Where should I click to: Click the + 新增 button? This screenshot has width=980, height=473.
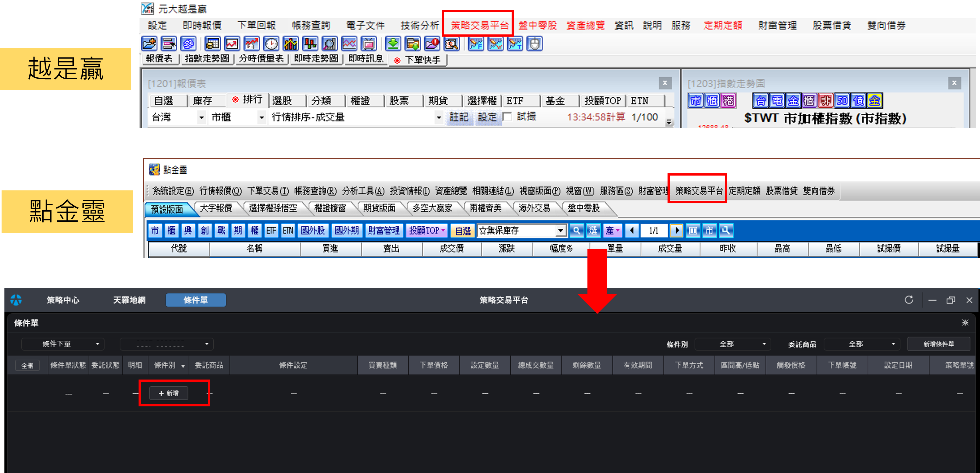pyautogui.click(x=169, y=393)
